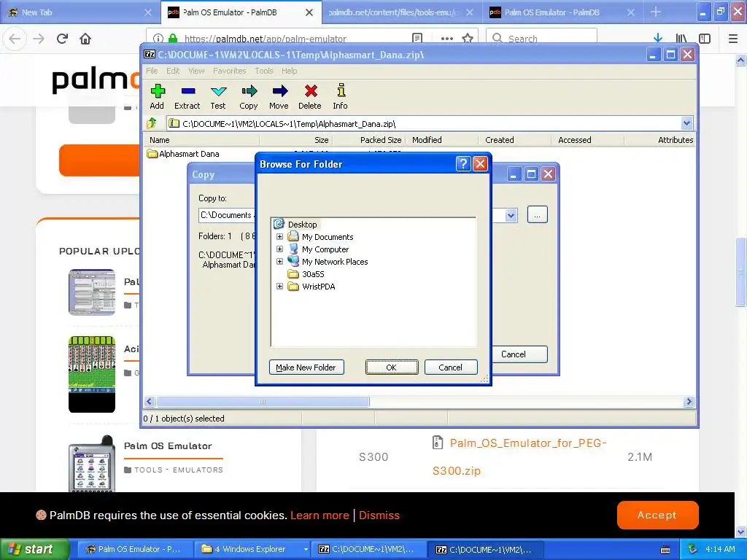Open the Edit menu in 7-Zip
Screen dimensions: 747x560
173,71
